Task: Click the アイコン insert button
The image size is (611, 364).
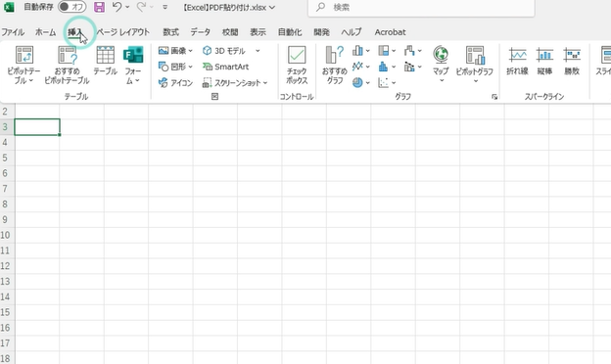Action: 175,83
